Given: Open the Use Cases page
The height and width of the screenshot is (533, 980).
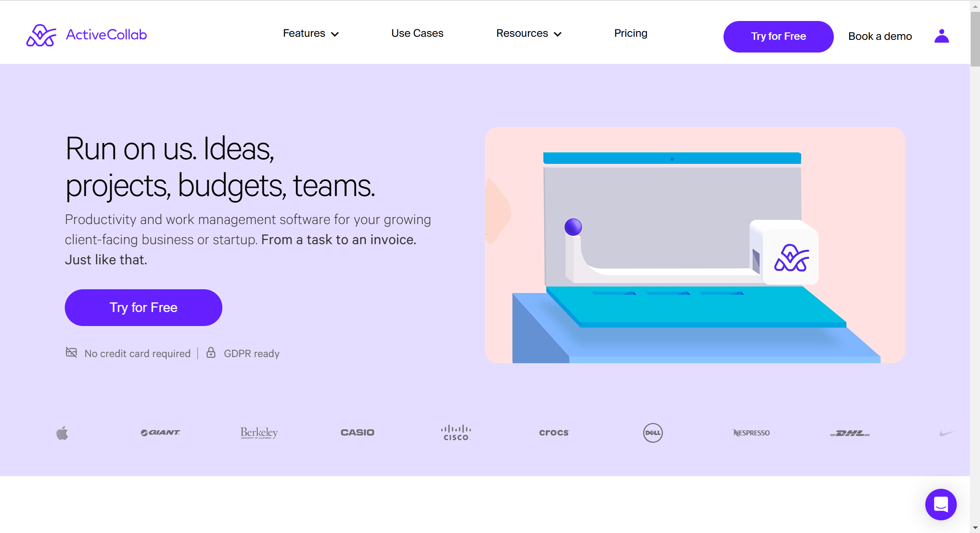Looking at the screenshot, I should tap(417, 33).
